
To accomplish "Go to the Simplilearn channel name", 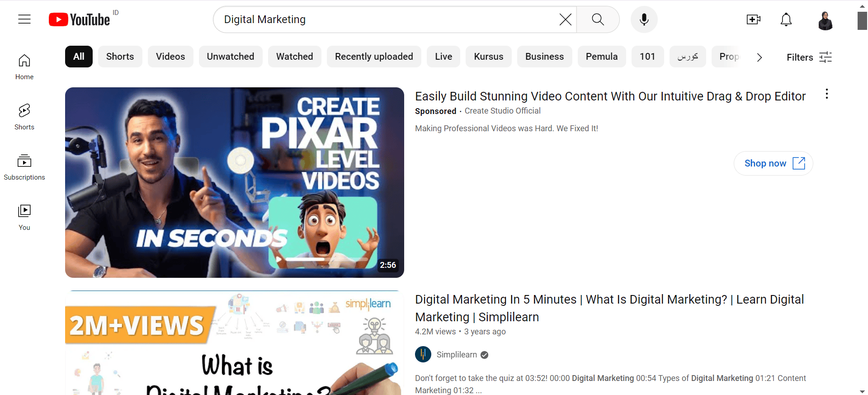I will 457,355.
